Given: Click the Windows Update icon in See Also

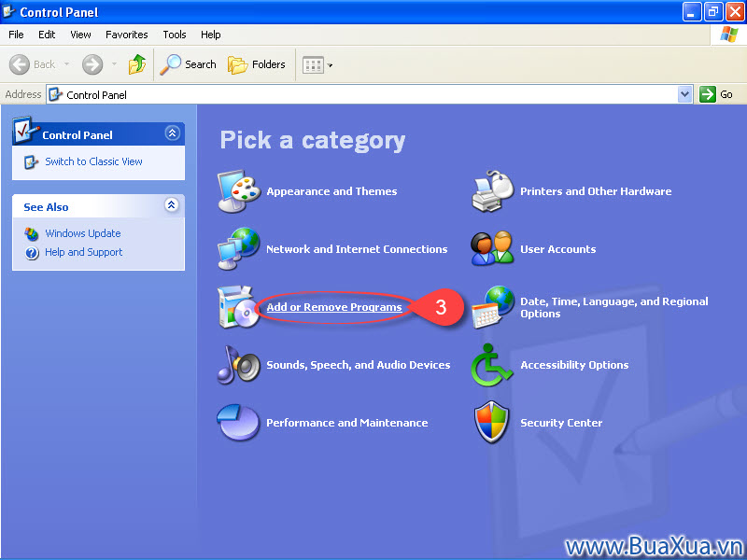Looking at the screenshot, I should [x=32, y=234].
